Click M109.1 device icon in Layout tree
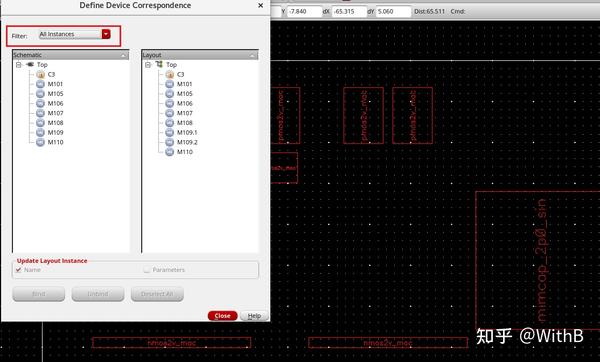This screenshot has width=600, height=362. coord(170,132)
